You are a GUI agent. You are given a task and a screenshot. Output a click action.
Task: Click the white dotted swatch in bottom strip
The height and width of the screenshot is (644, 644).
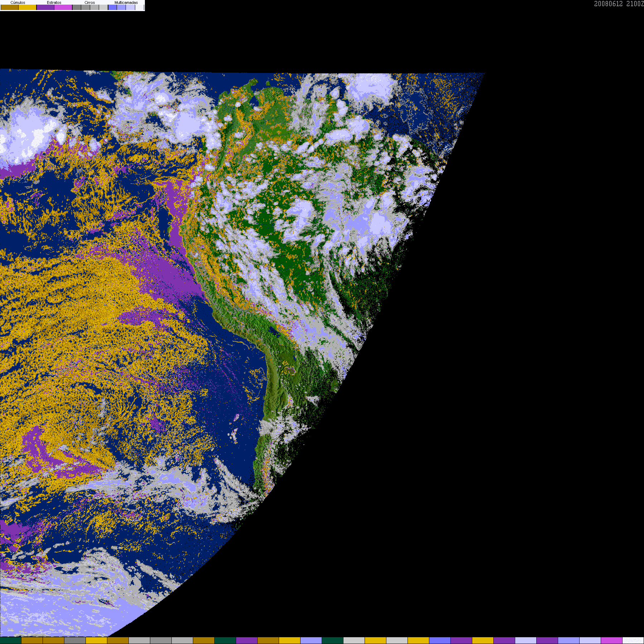pos(633,640)
